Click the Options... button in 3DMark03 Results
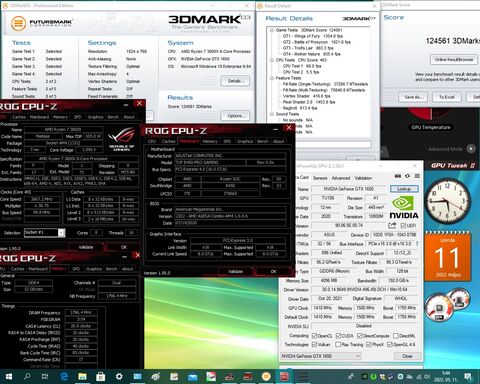The height and width of the screenshot is (384, 480). point(235,116)
